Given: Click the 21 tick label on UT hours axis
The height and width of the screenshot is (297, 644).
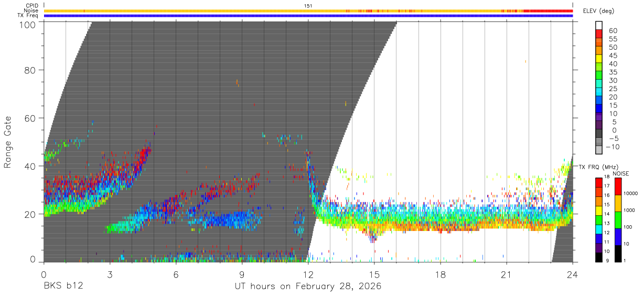Looking at the screenshot, I should coord(507,274).
